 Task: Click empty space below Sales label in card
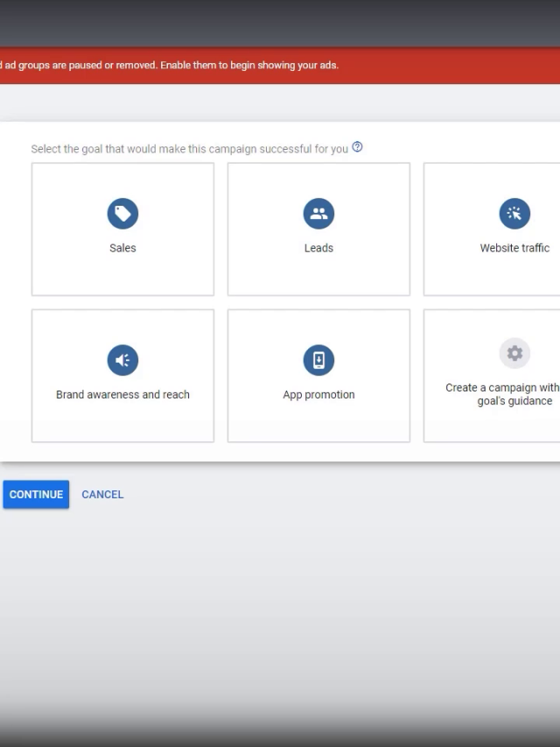pyautogui.click(x=122, y=276)
